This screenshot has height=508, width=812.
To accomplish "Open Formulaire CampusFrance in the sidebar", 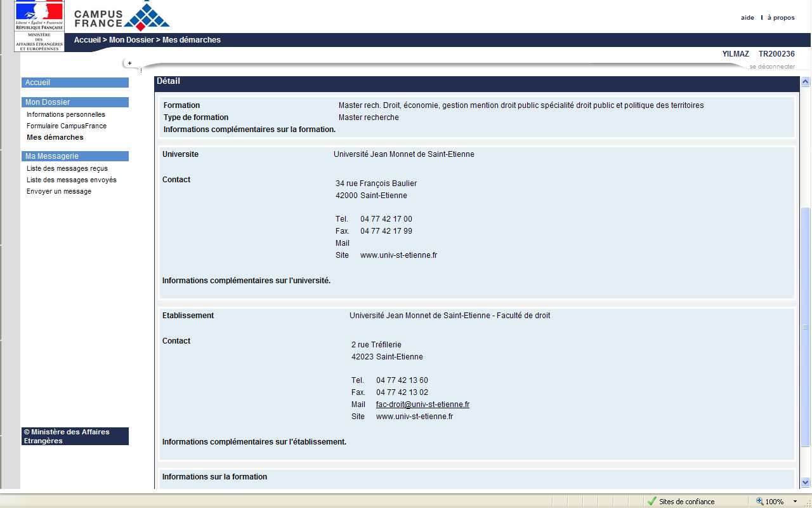I will 67,126.
